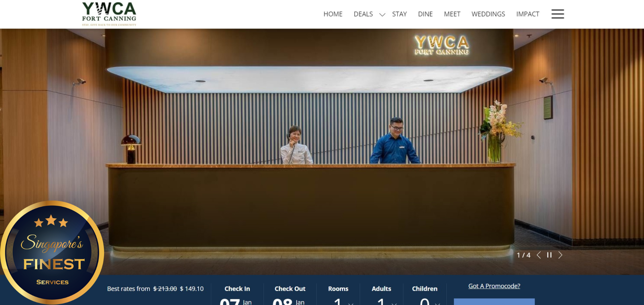Click the YWCA Fort Canning logo
Viewport: 644px width, 305px height.
(x=109, y=14)
